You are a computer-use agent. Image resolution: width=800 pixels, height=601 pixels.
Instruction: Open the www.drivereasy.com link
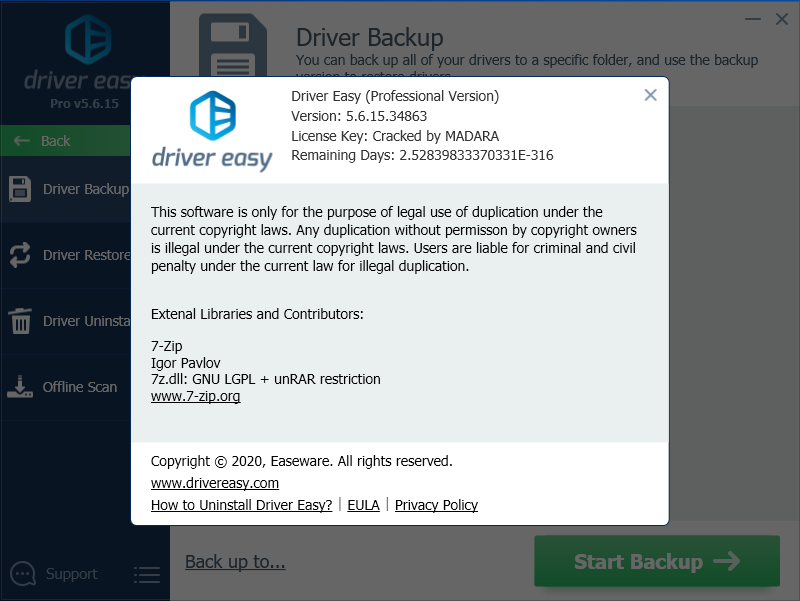pos(215,483)
